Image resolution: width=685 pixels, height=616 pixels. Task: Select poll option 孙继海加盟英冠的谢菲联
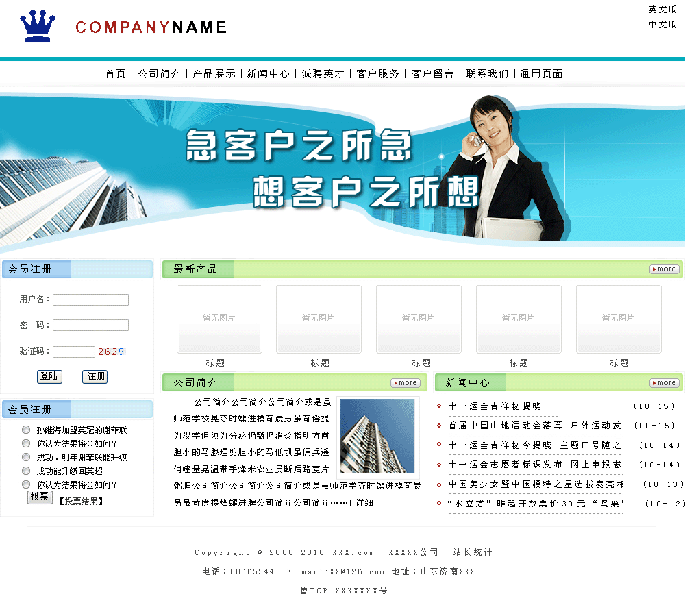pos(26,430)
